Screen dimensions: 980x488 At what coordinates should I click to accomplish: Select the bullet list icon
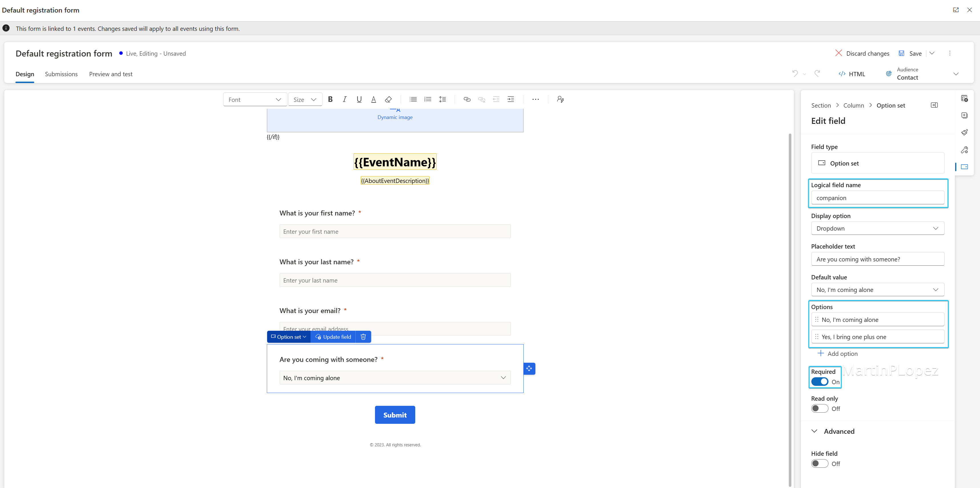click(x=413, y=99)
